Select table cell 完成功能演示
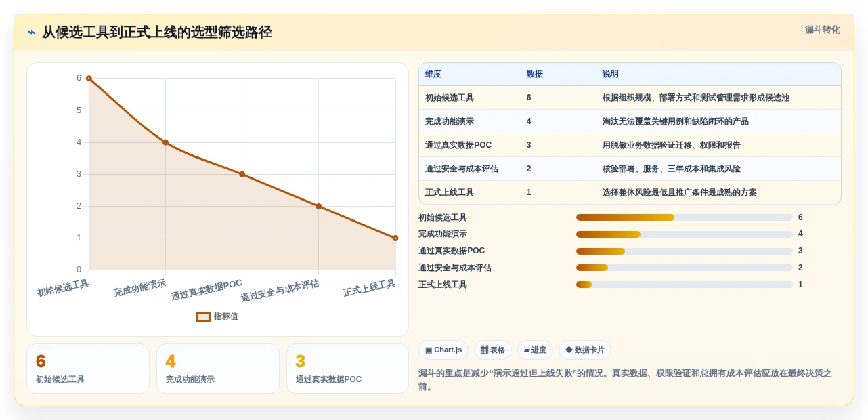Viewport: 868px width, 420px height. (x=450, y=121)
